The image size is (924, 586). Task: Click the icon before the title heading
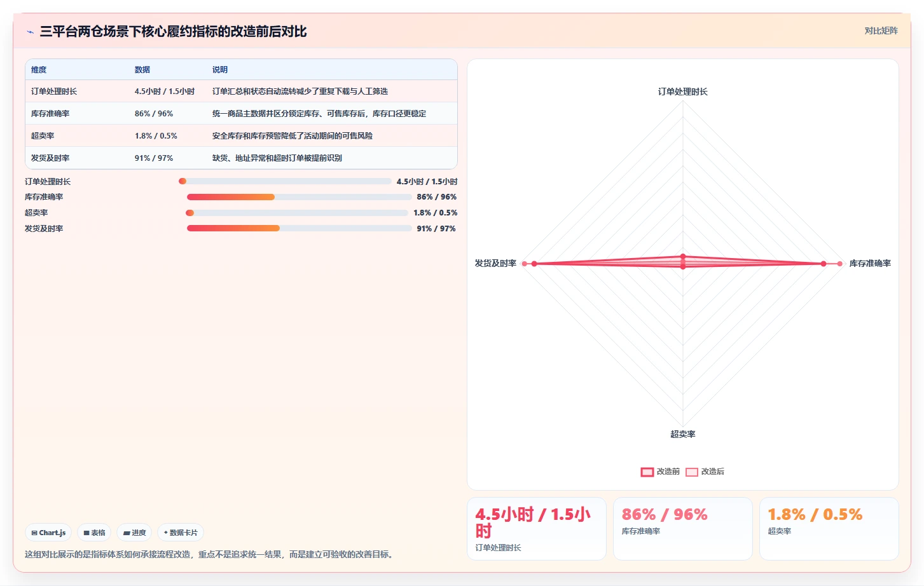tap(30, 32)
